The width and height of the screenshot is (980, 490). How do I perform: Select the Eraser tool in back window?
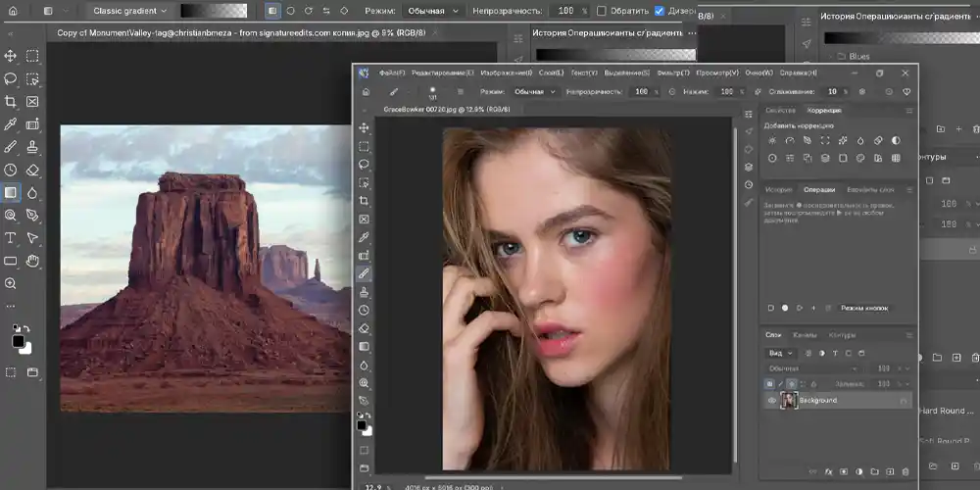point(32,170)
